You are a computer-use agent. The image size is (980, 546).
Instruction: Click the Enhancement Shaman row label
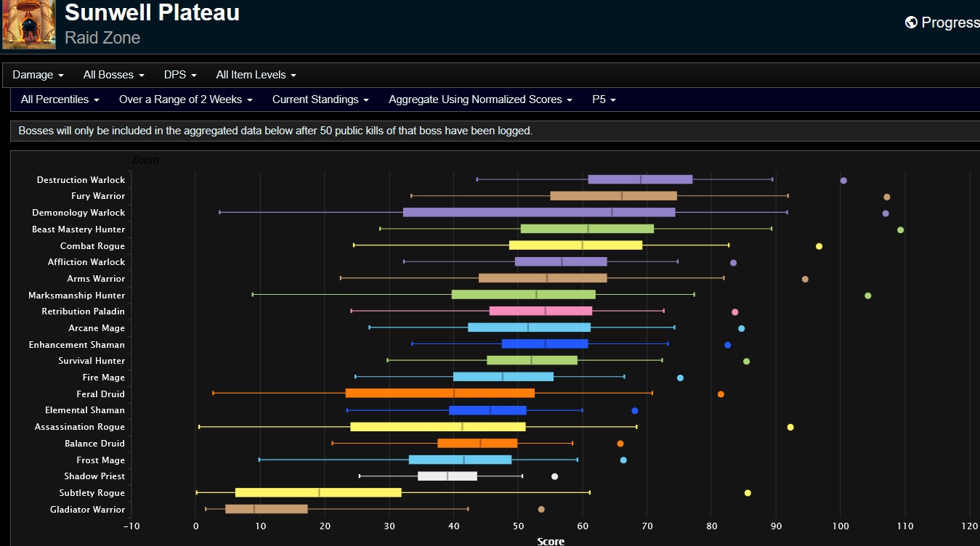click(77, 345)
